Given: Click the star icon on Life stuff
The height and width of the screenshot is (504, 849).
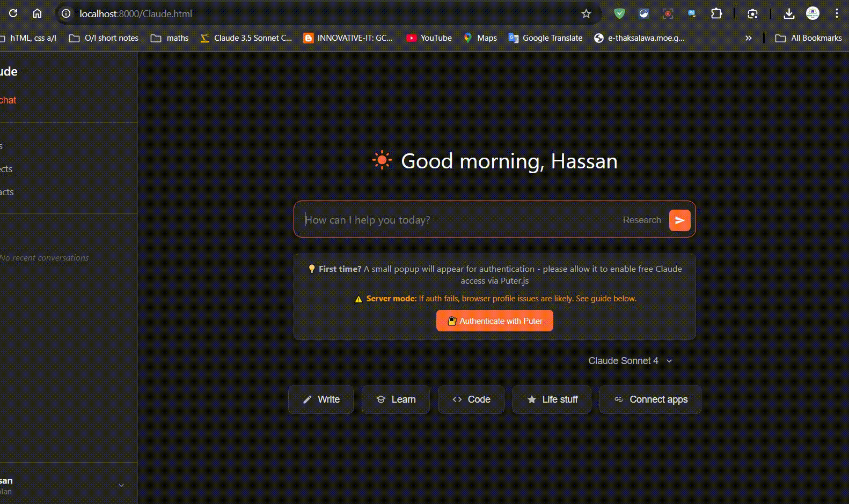Looking at the screenshot, I should (x=532, y=399).
